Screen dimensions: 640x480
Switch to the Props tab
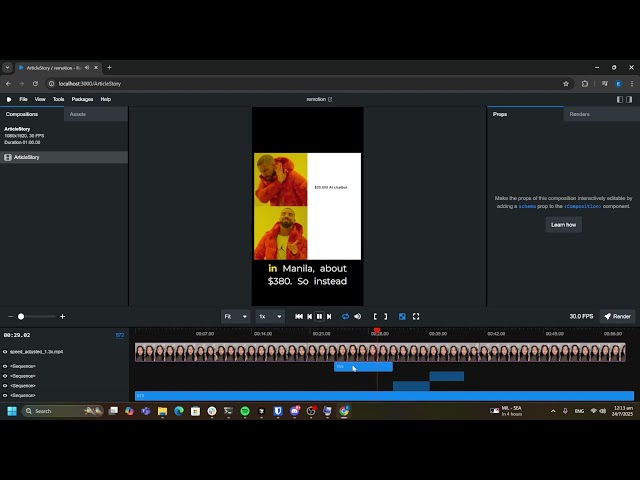point(525,114)
